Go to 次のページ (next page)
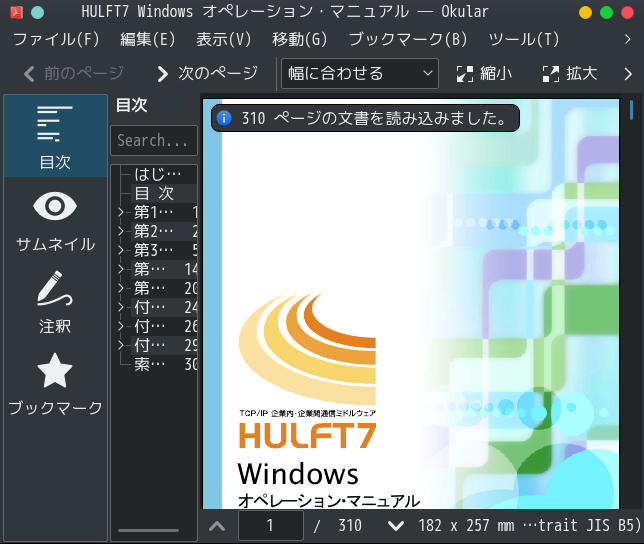The width and height of the screenshot is (644, 544). coord(208,73)
